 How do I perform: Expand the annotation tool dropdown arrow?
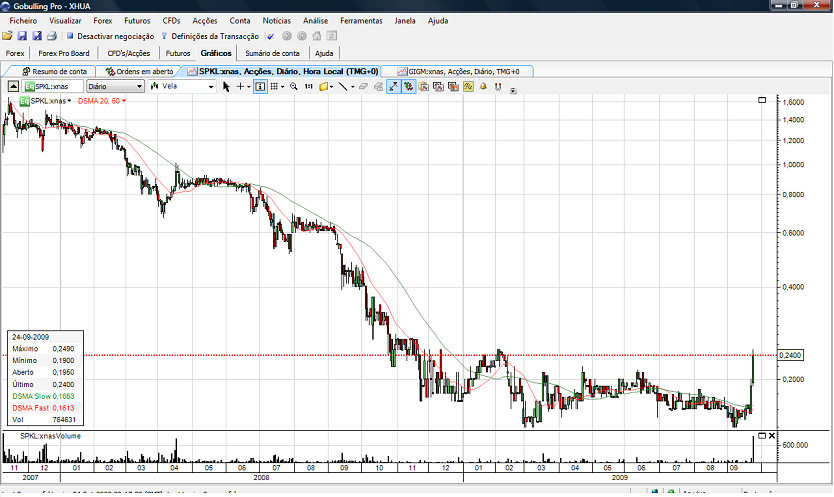(x=331, y=87)
